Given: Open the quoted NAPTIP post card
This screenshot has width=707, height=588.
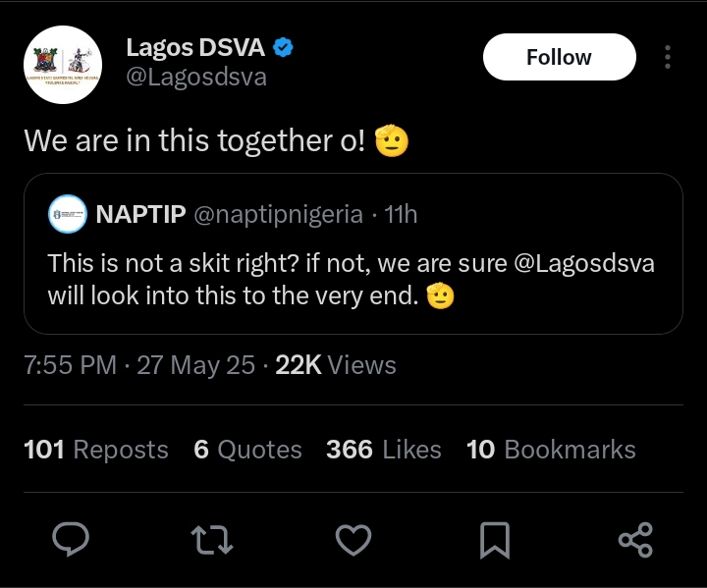Looking at the screenshot, I should coord(353,253).
